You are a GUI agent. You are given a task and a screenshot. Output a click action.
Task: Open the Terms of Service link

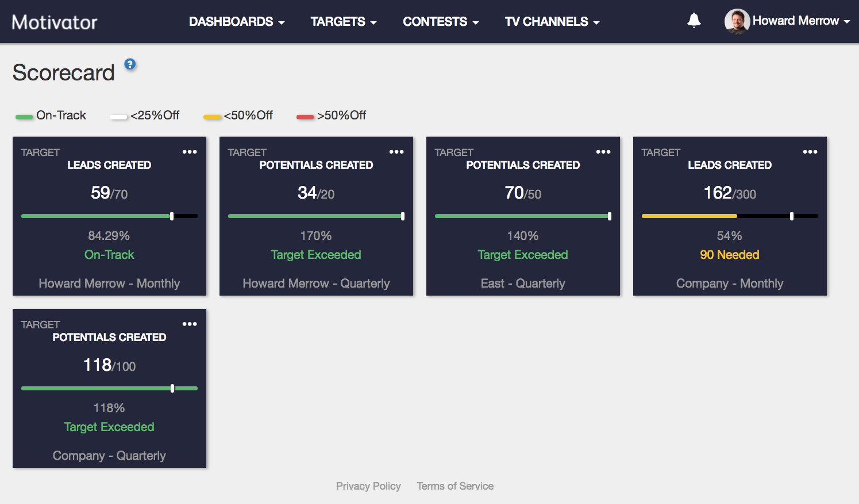click(455, 486)
